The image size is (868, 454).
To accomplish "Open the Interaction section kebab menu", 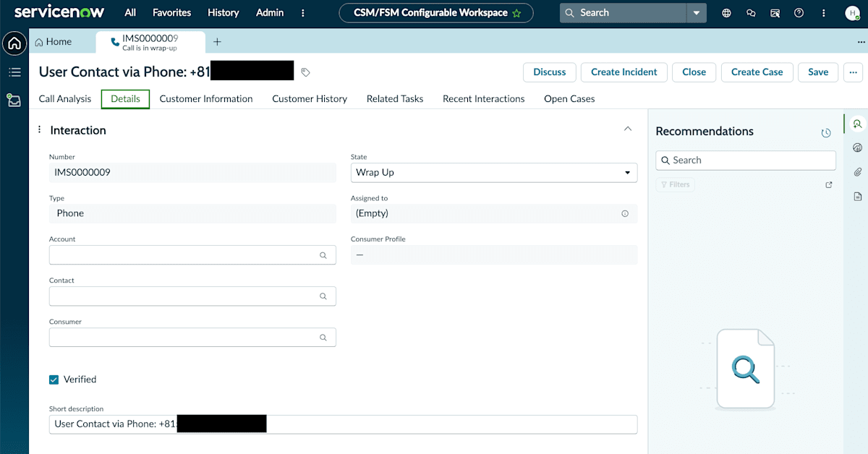I will click(x=40, y=130).
